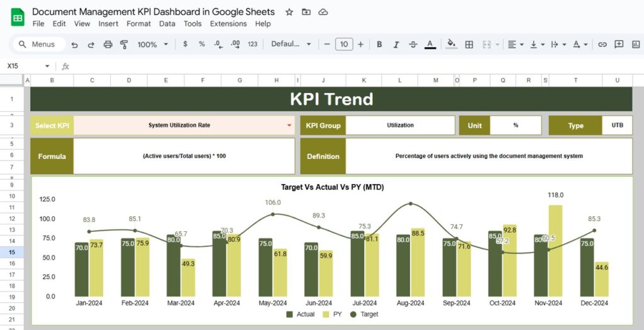Format as percent
644x330 pixels.
tap(202, 44)
